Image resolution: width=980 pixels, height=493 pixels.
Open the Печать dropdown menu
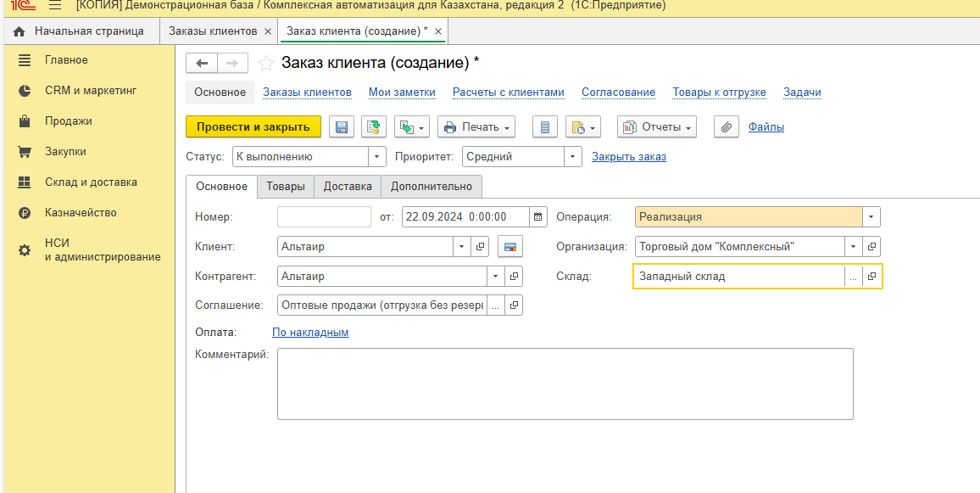click(x=476, y=127)
